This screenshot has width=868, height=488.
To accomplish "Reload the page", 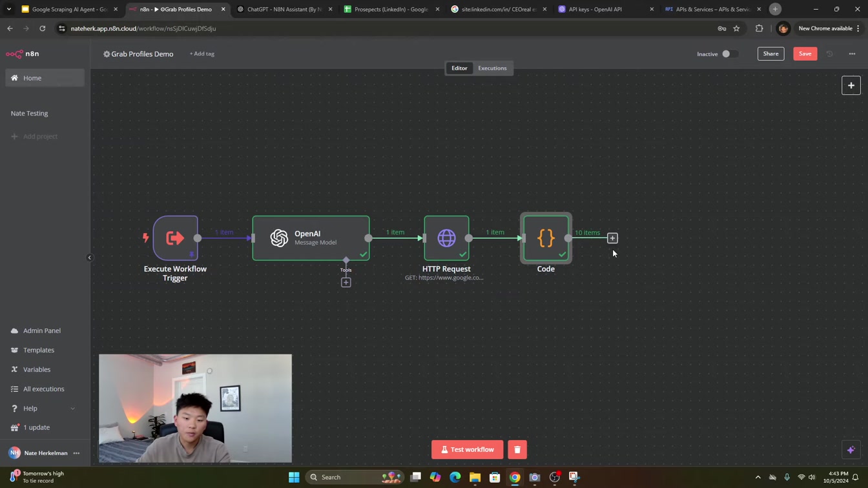I will 43,28.
